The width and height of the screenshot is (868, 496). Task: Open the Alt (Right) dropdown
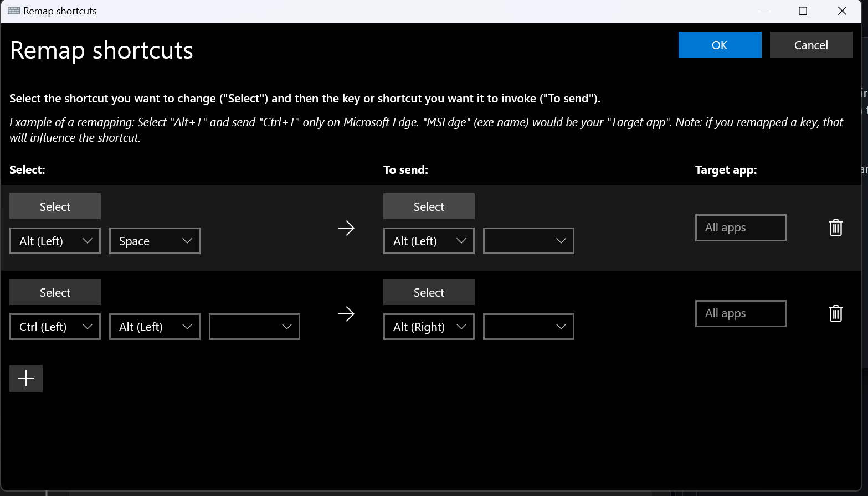pyautogui.click(x=429, y=327)
